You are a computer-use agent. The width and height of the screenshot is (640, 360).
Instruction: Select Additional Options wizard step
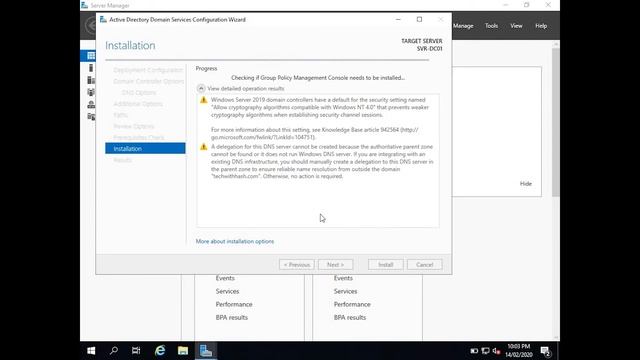point(138,104)
